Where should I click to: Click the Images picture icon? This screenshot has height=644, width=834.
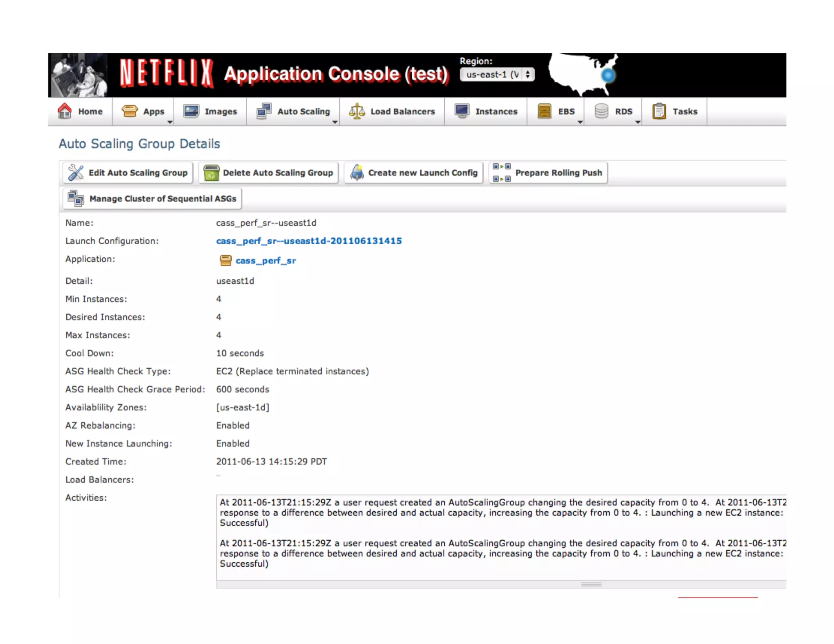(x=191, y=111)
